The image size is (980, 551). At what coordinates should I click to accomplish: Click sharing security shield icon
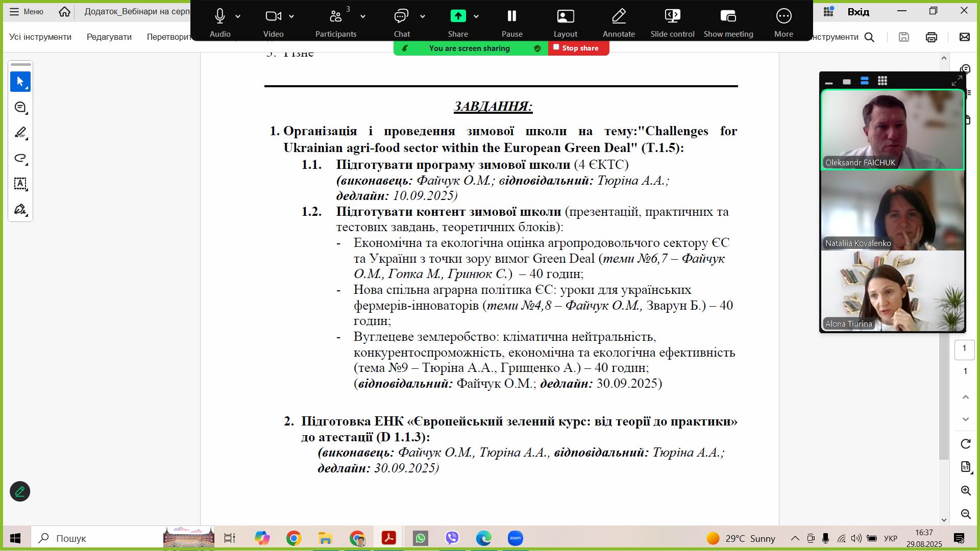point(537,48)
